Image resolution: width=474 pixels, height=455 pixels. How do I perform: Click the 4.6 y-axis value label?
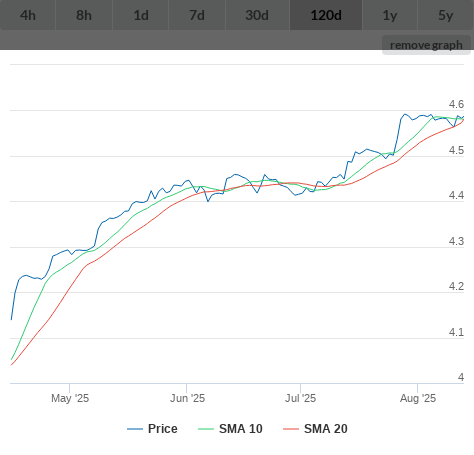coord(456,104)
